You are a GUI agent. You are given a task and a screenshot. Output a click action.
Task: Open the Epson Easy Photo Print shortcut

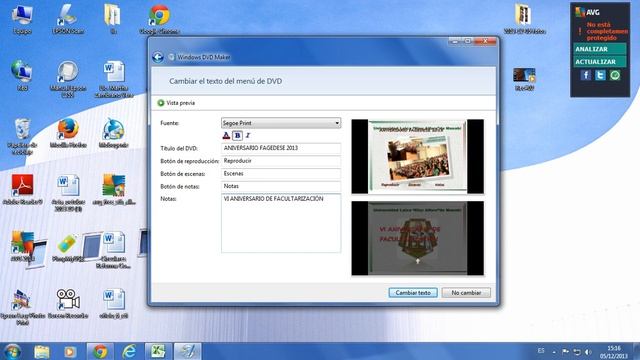pyautogui.click(x=22, y=307)
